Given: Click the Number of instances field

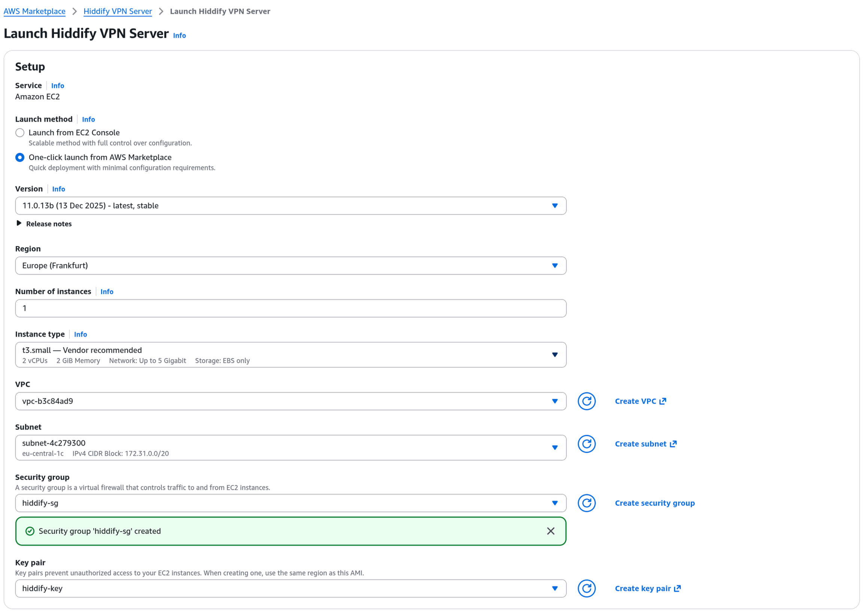Looking at the screenshot, I should 291,308.
